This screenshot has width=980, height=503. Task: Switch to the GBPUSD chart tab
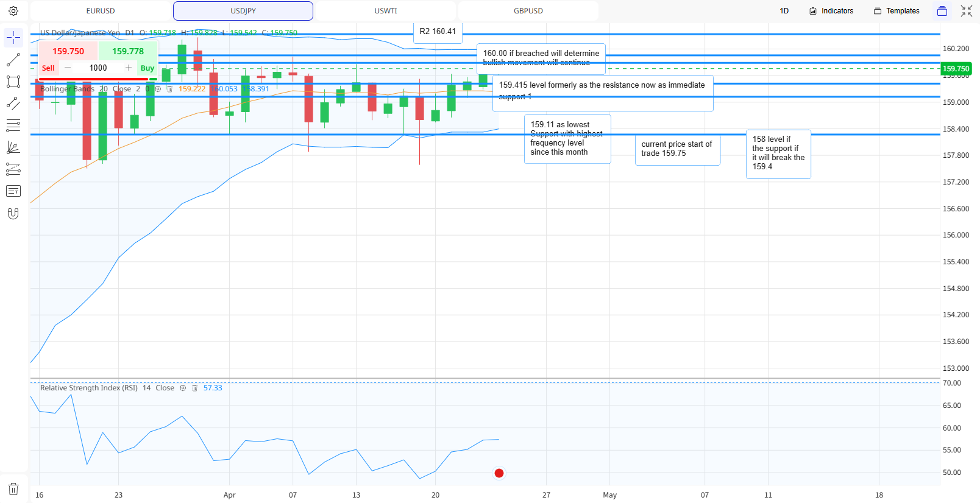528,11
